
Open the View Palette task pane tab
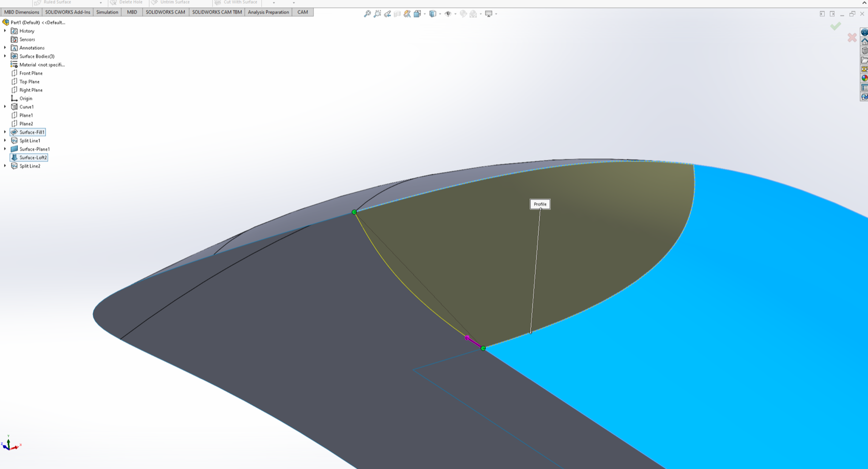(x=864, y=69)
